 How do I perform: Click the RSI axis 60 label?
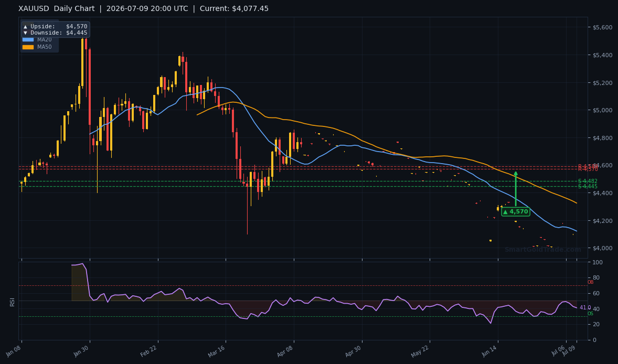point(596,294)
